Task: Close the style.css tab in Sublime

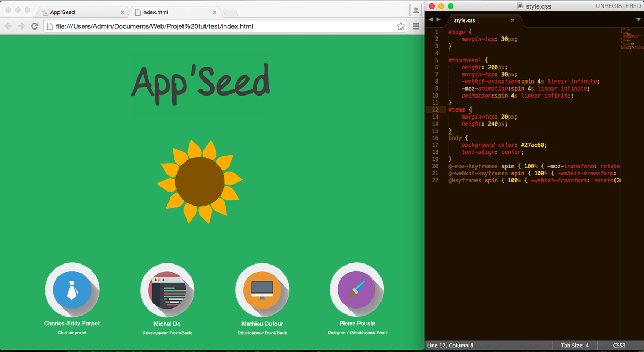Action: (513, 20)
